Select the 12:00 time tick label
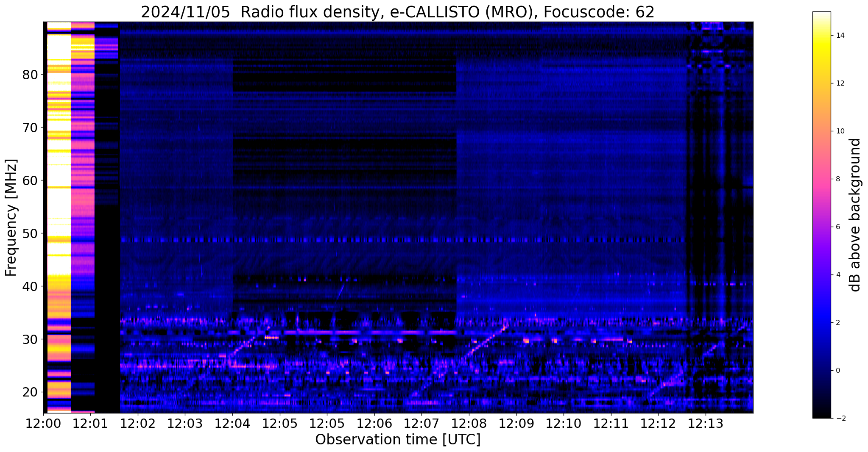The image size is (868, 452). [43, 423]
